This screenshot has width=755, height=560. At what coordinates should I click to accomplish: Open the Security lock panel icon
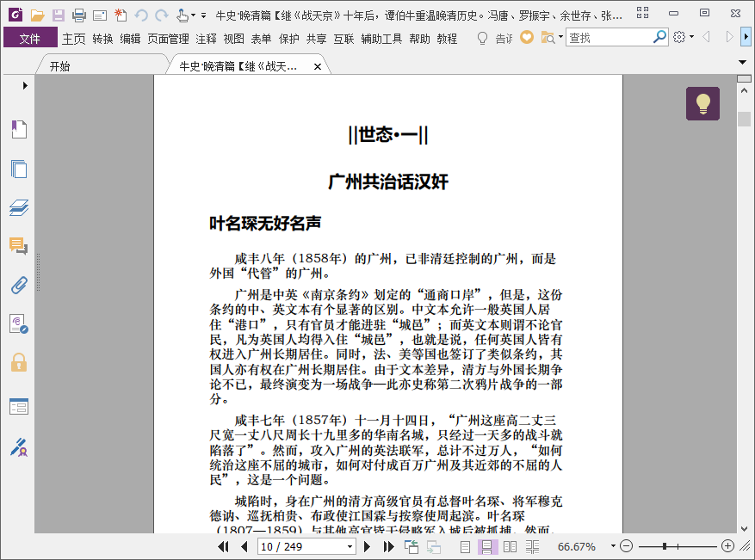point(19,362)
